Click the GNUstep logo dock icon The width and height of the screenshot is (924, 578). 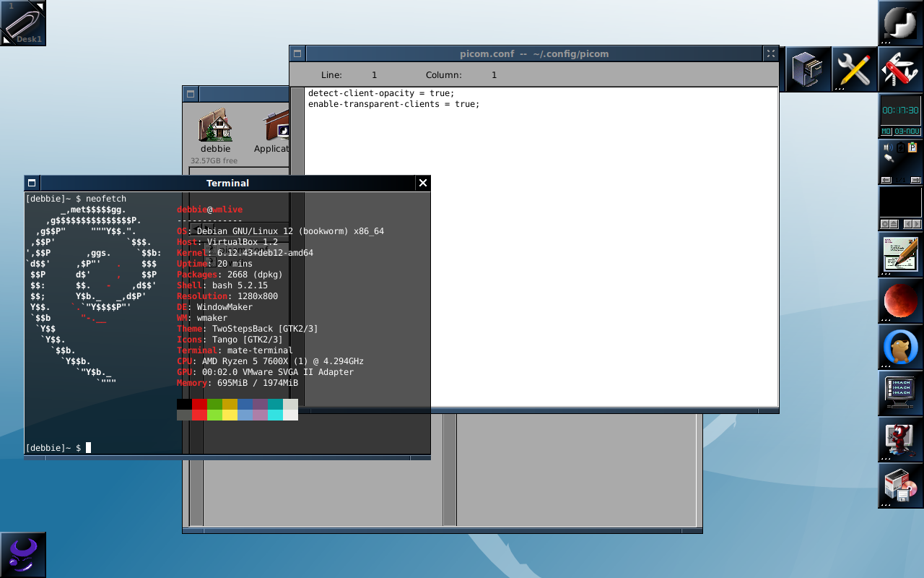[900, 23]
